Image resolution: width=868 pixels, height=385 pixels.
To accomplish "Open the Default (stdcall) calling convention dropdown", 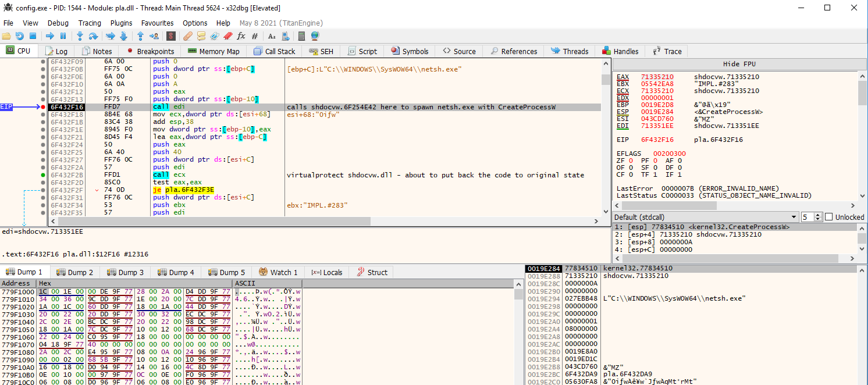I will [x=705, y=217].
